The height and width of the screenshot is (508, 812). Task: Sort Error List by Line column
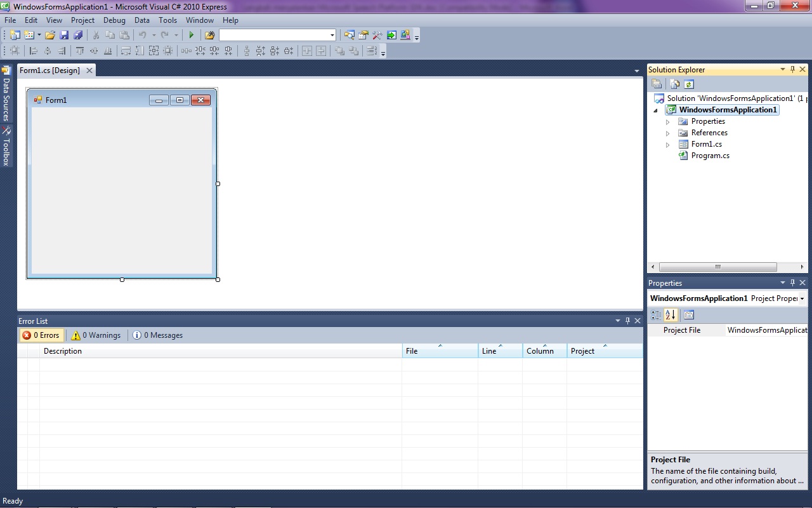500,351
